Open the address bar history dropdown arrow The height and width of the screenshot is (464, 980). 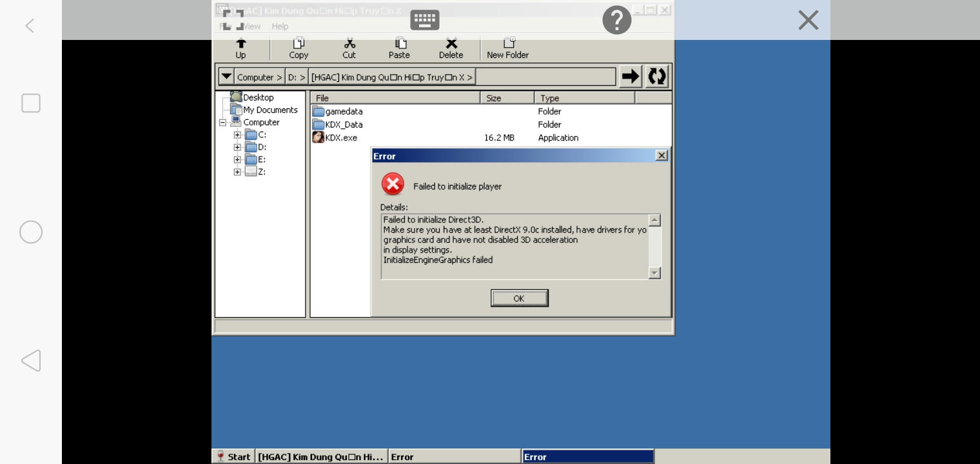[x=226, y=77]
